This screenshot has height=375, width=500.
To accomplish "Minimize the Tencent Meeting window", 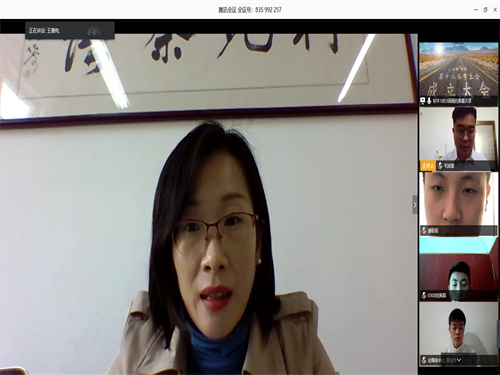I will click(476, 10).
